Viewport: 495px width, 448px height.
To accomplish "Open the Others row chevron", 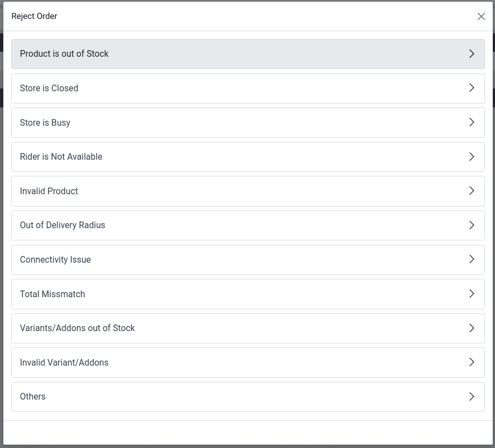I will click(x=472, y=397).
